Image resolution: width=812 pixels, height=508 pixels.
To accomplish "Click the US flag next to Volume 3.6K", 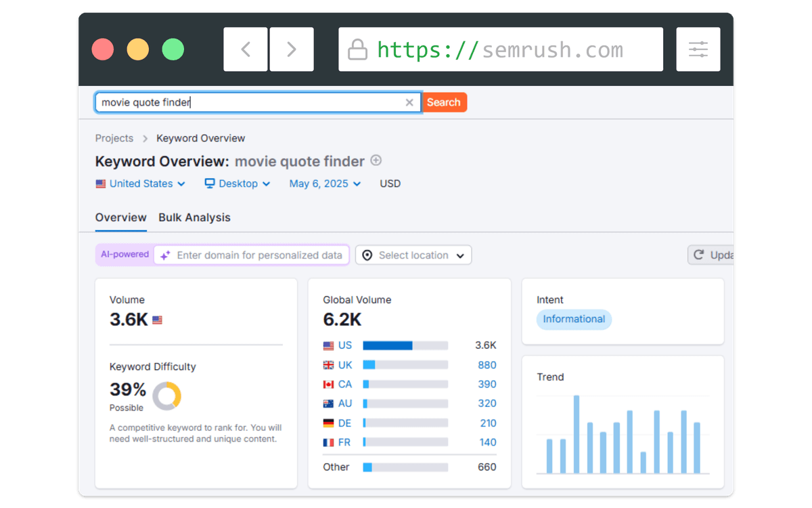I will pyautogui.click(x=158, y=320).
